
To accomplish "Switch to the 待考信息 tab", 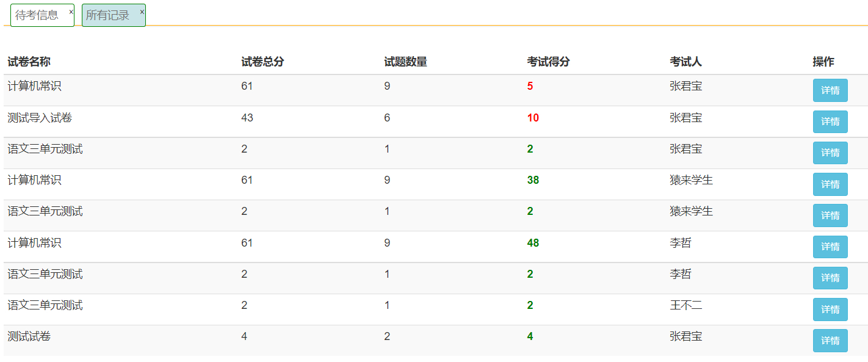I will [37, 15].
